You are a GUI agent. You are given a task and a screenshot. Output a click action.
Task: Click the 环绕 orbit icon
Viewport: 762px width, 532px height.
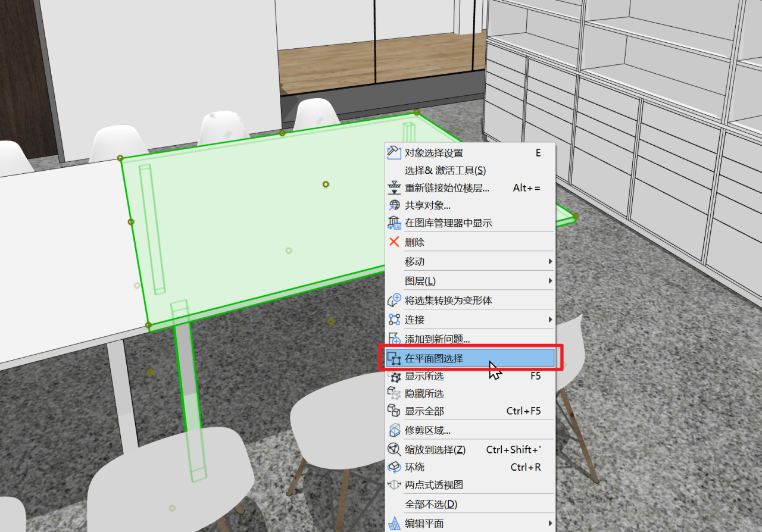pos(394,467)
